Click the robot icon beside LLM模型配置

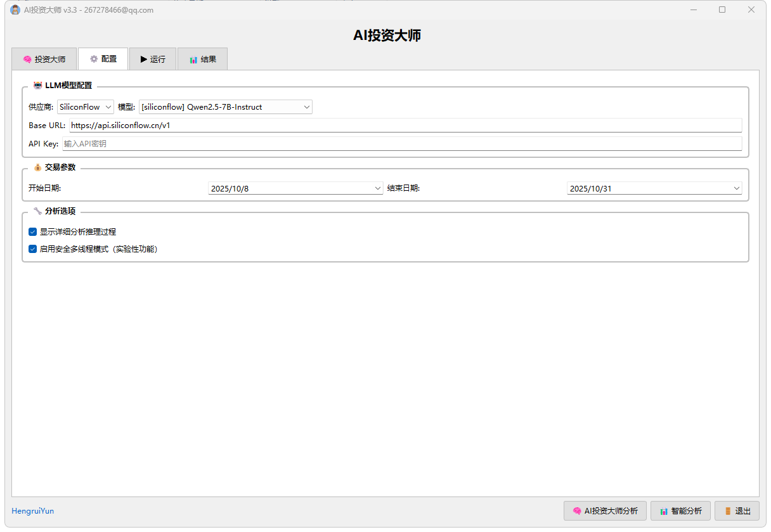37,85
